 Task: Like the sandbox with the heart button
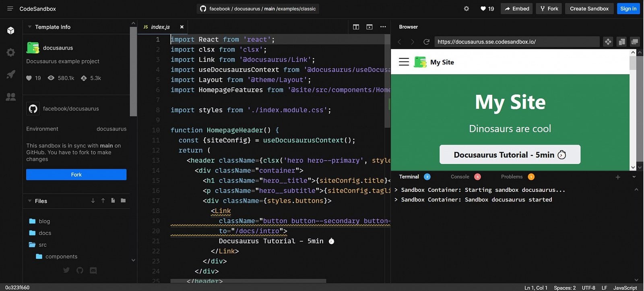tap(487, 8)
